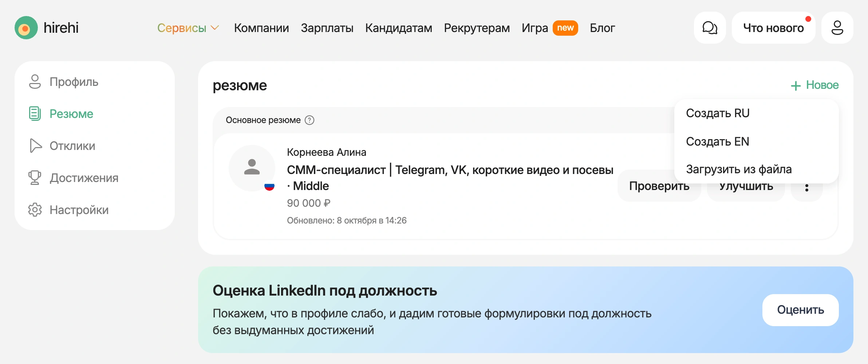Click the Проверить button
The image size is (868, 364).
659,186
